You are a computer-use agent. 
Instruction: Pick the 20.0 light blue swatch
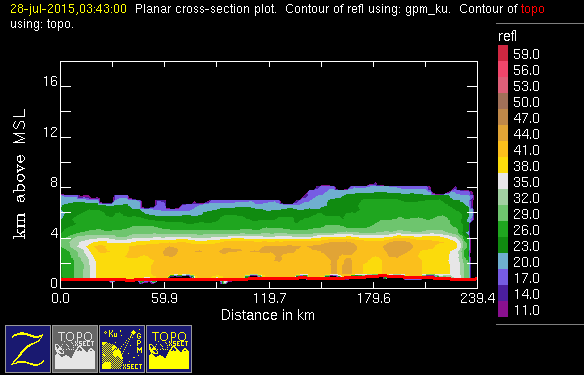[503, 261]
